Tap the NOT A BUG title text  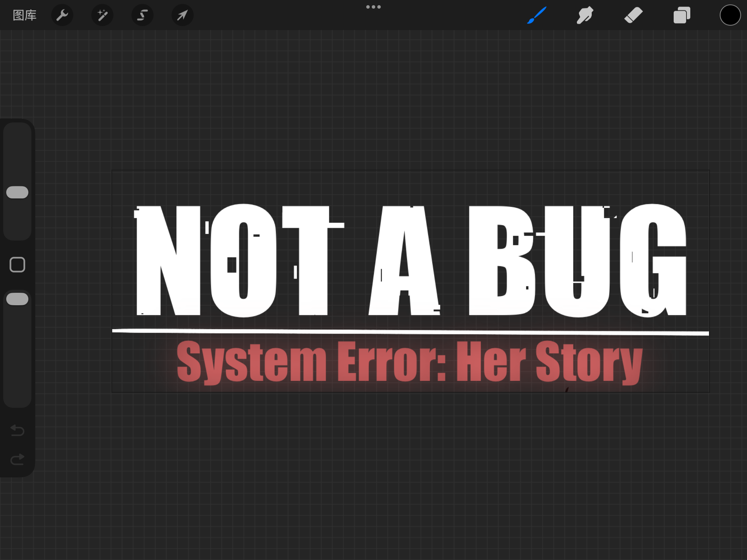[411, 261]
